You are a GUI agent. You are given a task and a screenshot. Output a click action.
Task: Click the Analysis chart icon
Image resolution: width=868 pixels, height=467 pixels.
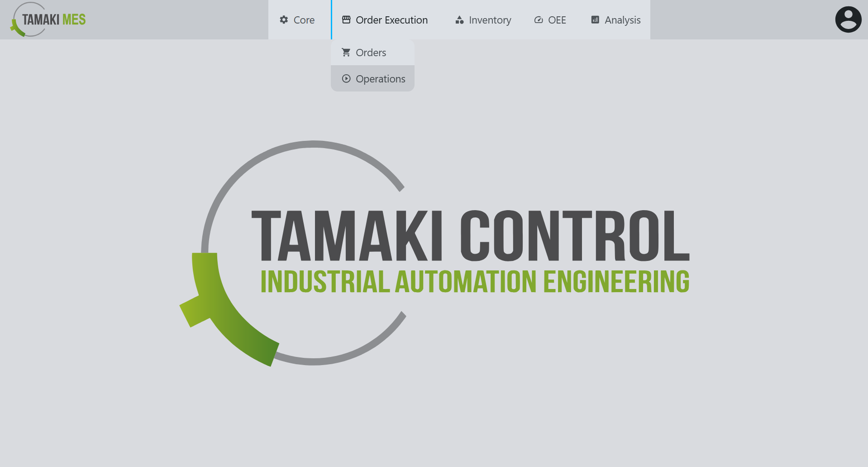pyautogui.click(x=595, y=20)
